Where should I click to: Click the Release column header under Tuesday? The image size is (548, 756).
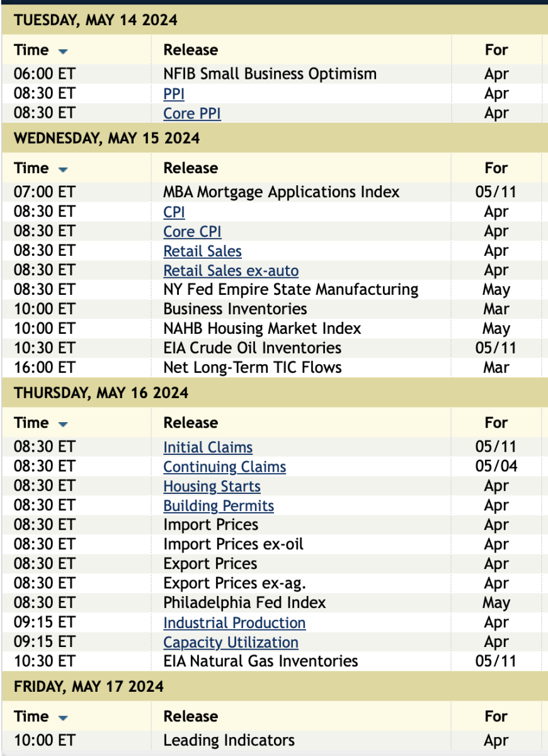(x=190, y=50)
